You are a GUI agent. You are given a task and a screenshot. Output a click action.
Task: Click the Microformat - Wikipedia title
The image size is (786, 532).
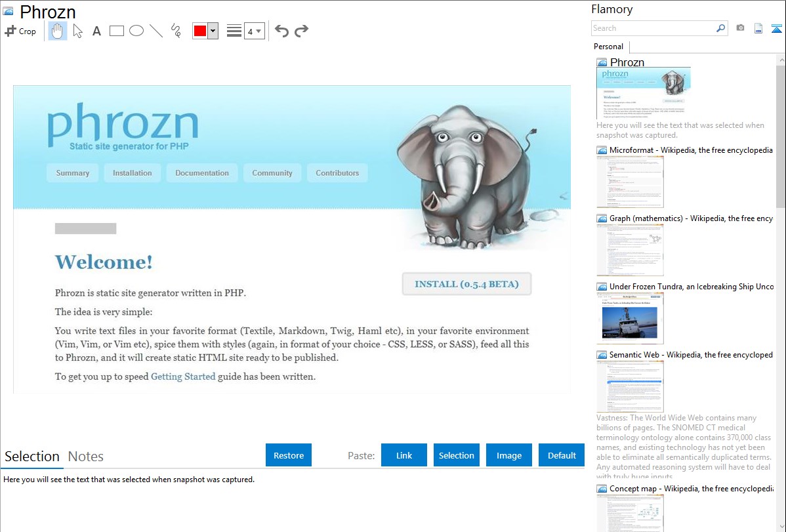point(691,150)
